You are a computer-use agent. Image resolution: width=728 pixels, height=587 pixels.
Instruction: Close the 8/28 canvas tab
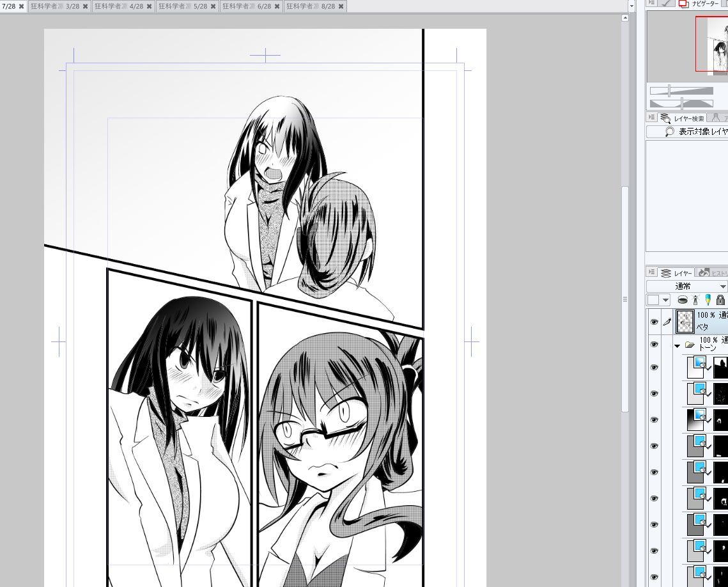click(x=341, y=6)
